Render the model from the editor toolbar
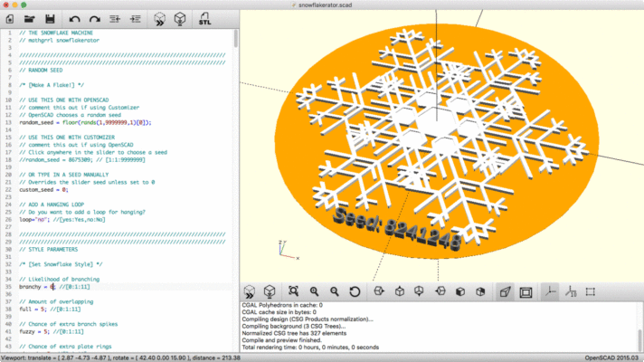 [x=180, y=18]
